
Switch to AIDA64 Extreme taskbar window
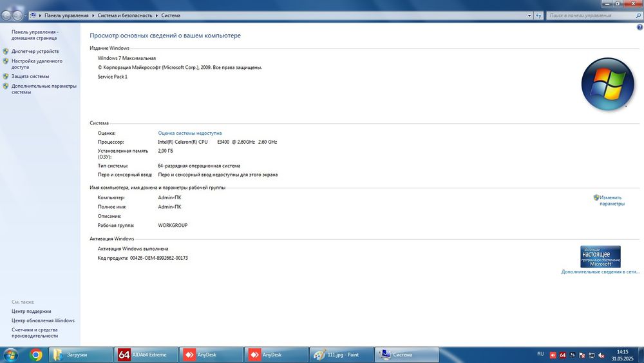(x=146, y=355)
